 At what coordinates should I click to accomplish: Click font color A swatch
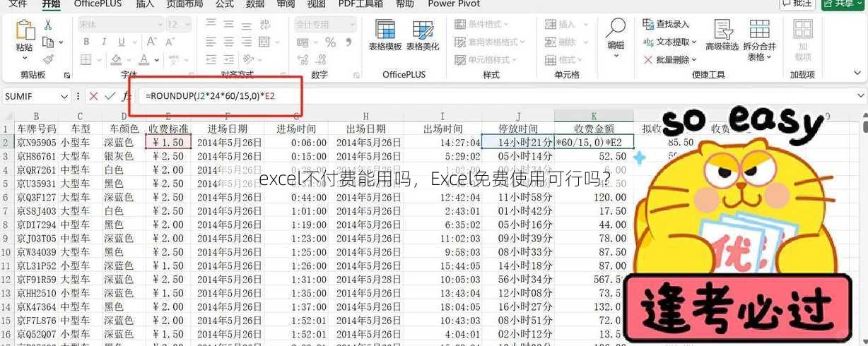[143, 60]
